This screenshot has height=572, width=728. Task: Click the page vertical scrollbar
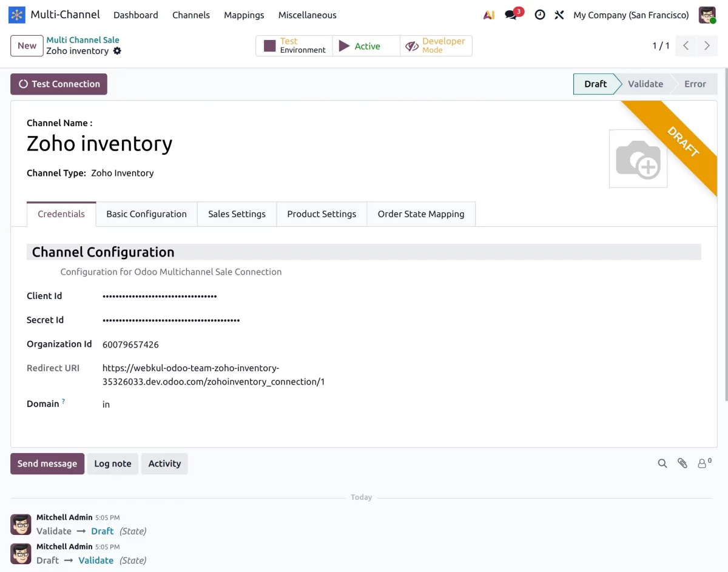click(725, 234)
